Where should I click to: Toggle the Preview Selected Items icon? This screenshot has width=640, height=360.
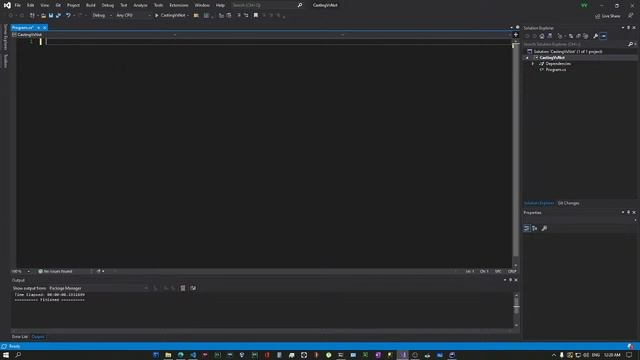(604, 36)
